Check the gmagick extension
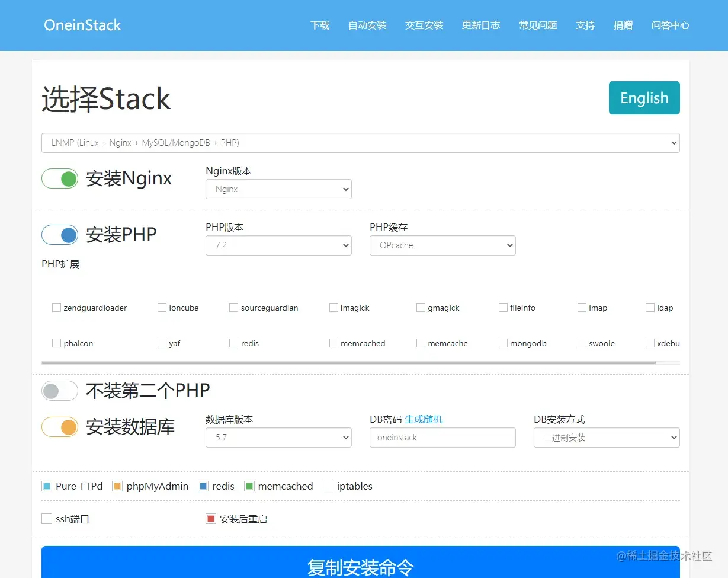This screenshot has width=728, height=578. [x=421, y=308]
